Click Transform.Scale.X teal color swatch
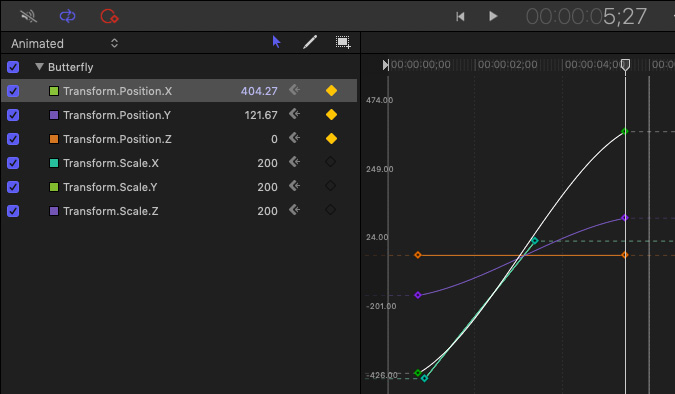 click(x=54, y=163)
